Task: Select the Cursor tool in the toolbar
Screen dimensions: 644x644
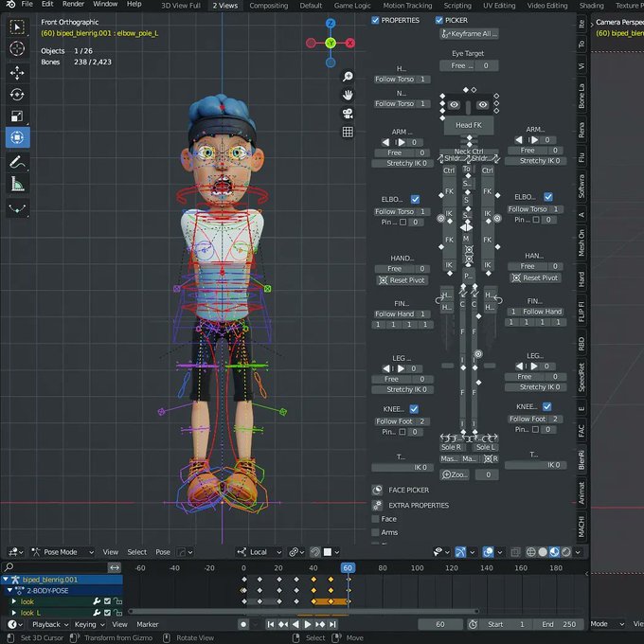Action: pos(17,48)
